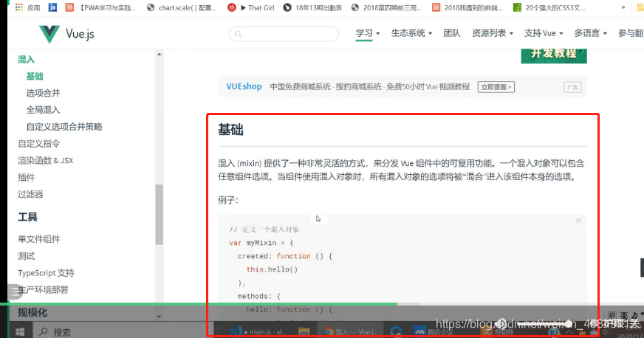644x338 pixels.
Task: Expand the 学习 navigation dropdown
Action: pos(368,33)
